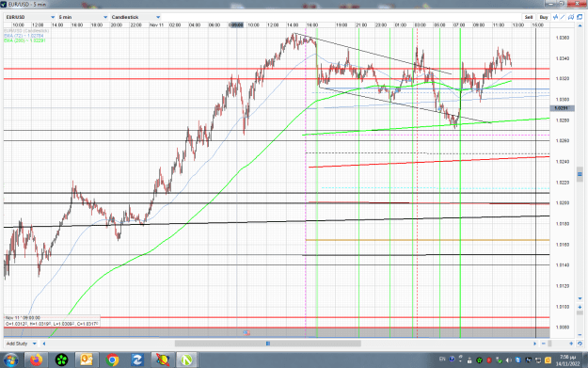Open Firefox from the taskbar
588x368 pixels.
coord(37,360)
